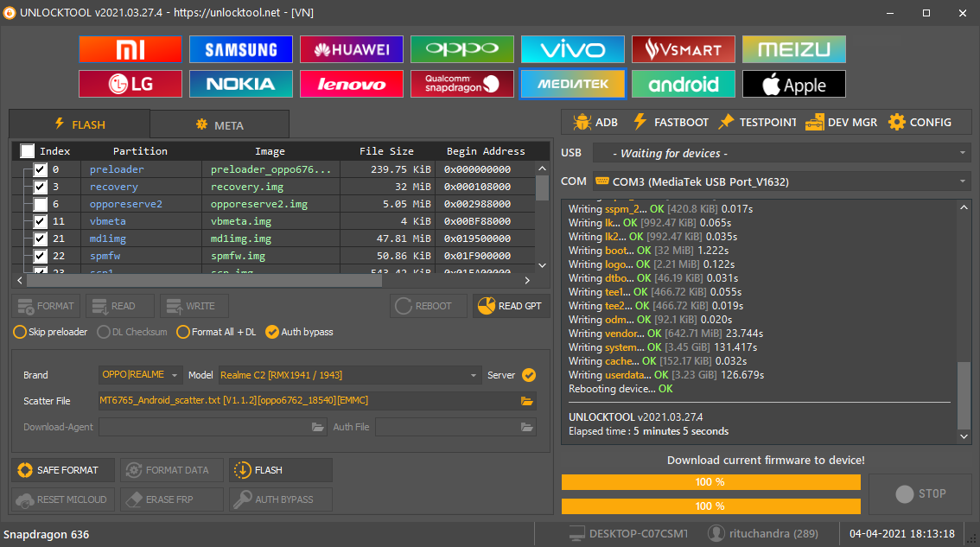This screenshot has height=547, width=980.
Task: Open the Testpoint tool
Action: coord(758,123)
